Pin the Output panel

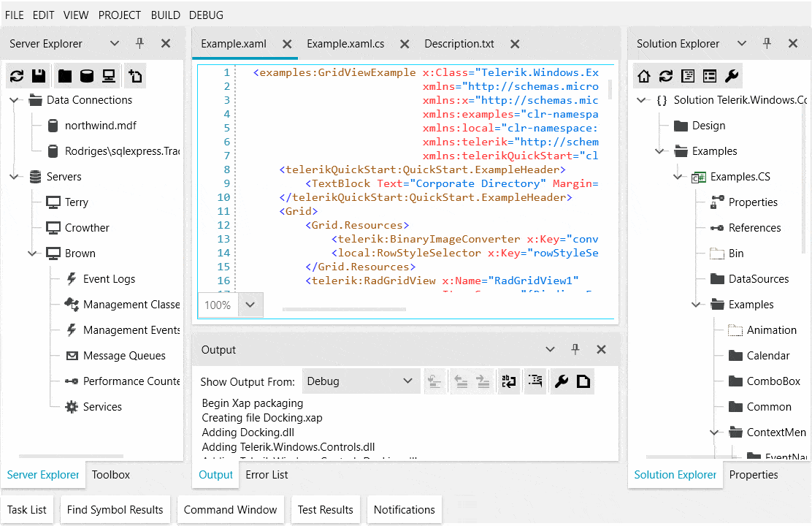click(x=575, y=349)
